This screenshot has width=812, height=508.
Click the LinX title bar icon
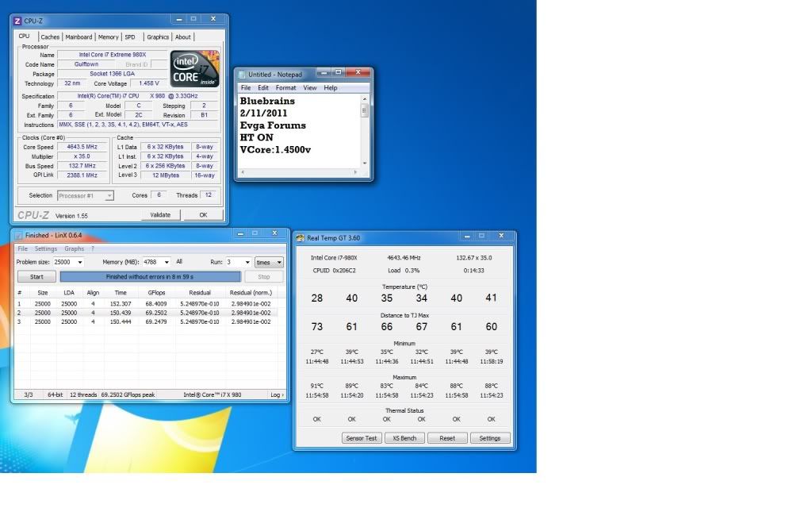point(19,235)
